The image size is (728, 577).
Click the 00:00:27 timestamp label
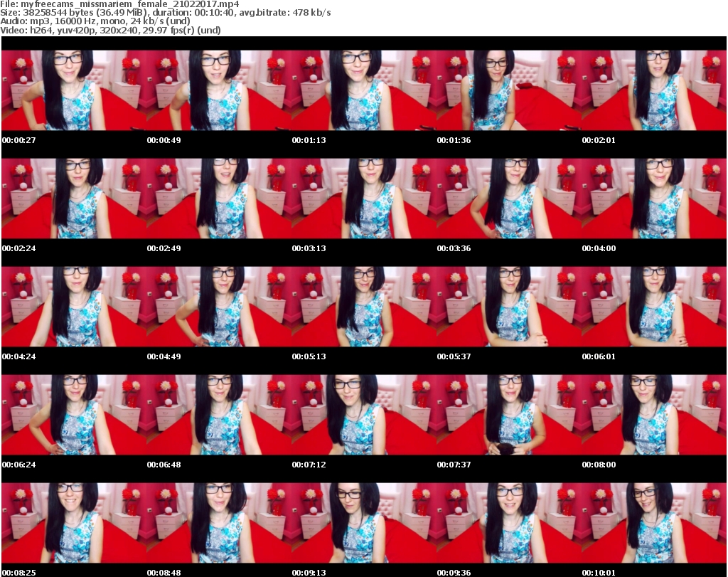coord(18,140)
